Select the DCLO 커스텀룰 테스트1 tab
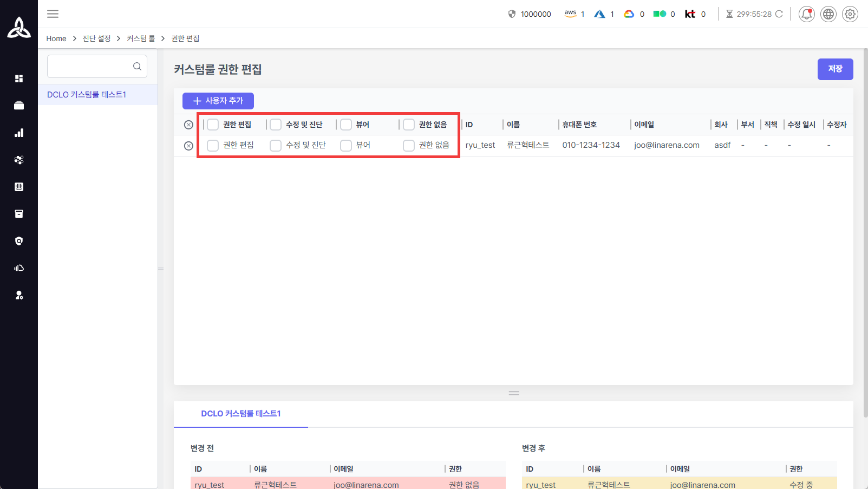Image resolution: width=868 pixels, height=489 pixels. point(240,414)
